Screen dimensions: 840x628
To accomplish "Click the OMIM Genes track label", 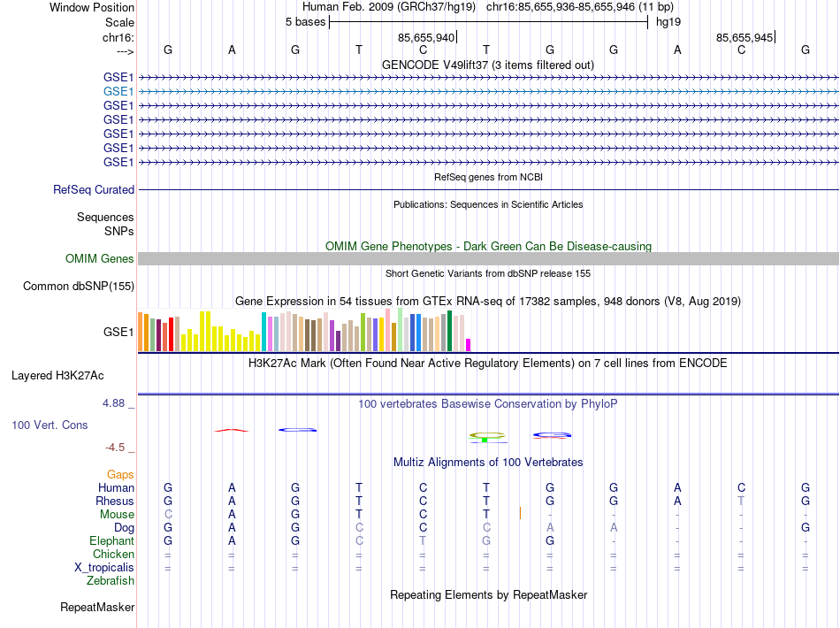I will click(100, 259).
